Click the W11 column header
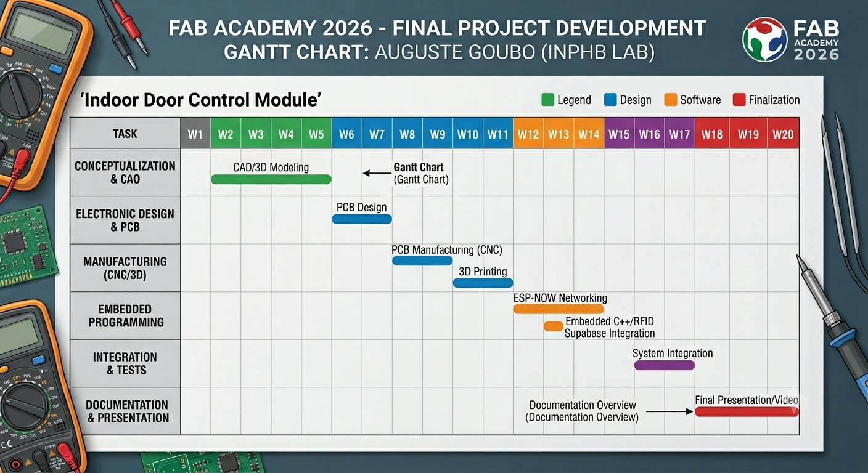The width and height of the screenshot is (868, 473). pos(497,134)
